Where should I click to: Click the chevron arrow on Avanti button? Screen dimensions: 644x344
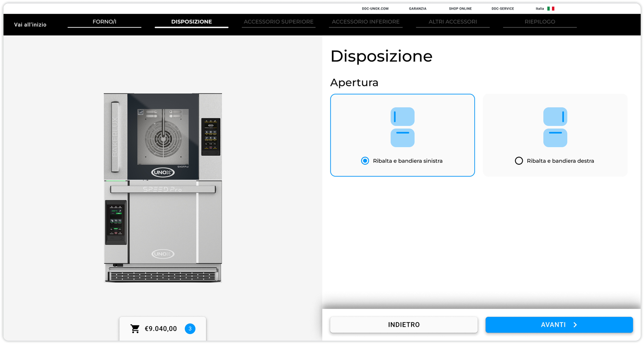click(x=575, y=325)
